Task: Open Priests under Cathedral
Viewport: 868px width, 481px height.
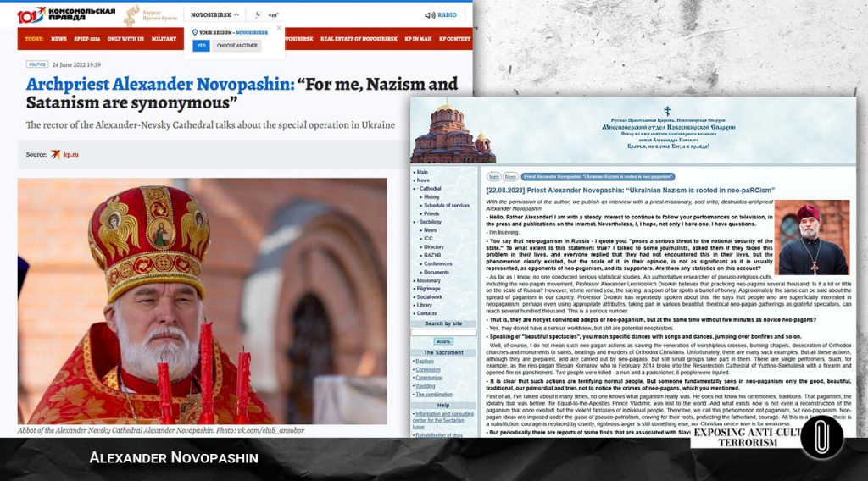Action: pos(431,213)
